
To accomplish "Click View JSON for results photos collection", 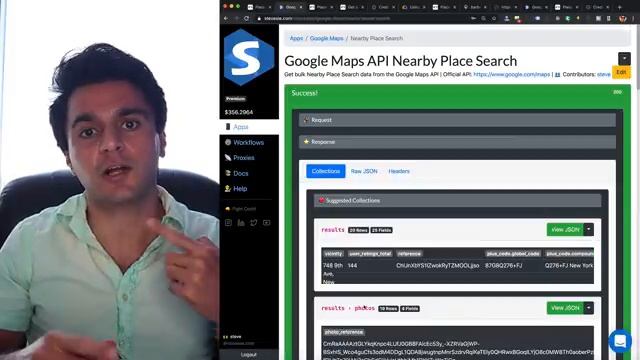I will [565, 308].
